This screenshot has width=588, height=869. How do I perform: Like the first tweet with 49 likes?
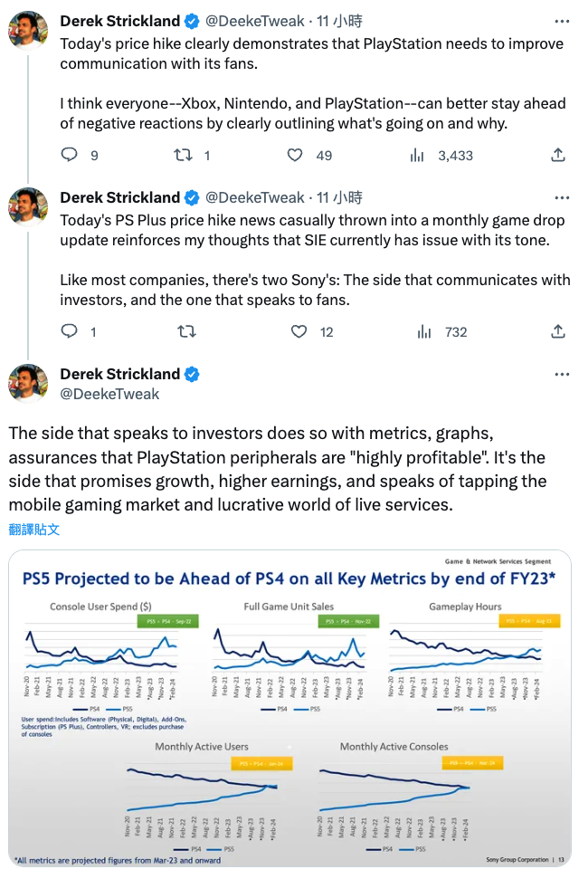coord(295,155)
